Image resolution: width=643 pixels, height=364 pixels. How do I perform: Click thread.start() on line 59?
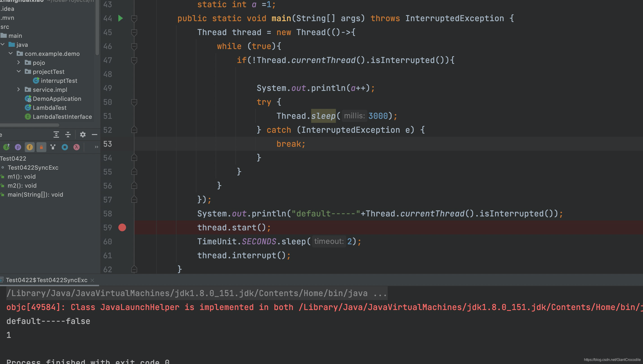[234, 227]
